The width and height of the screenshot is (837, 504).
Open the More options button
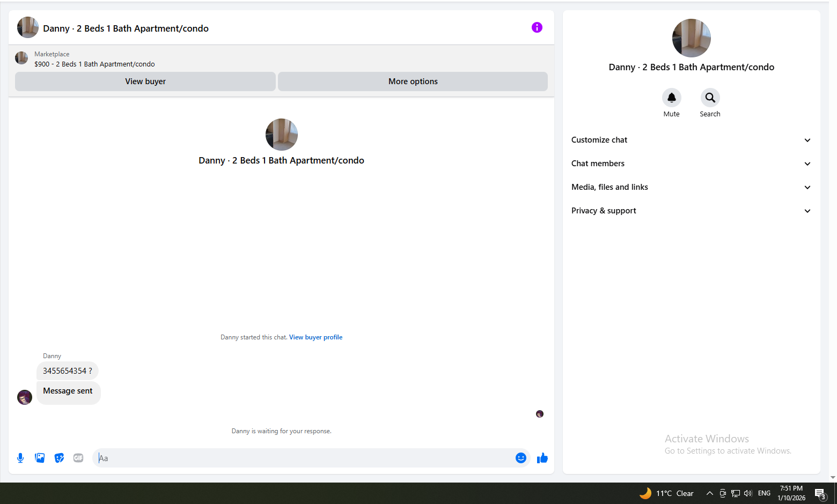tap(413, 81)
